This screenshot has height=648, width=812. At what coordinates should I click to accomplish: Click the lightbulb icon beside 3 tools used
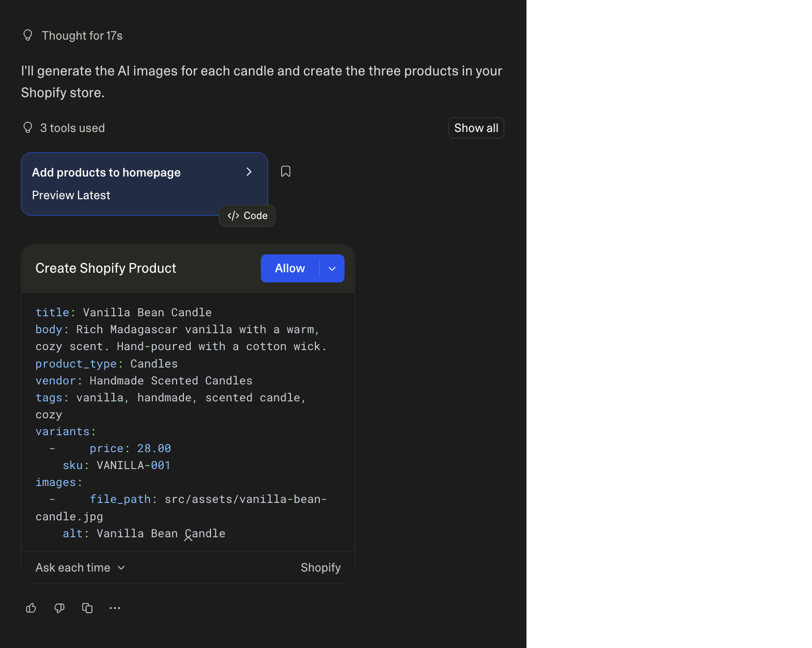click(x=28, y=128)
